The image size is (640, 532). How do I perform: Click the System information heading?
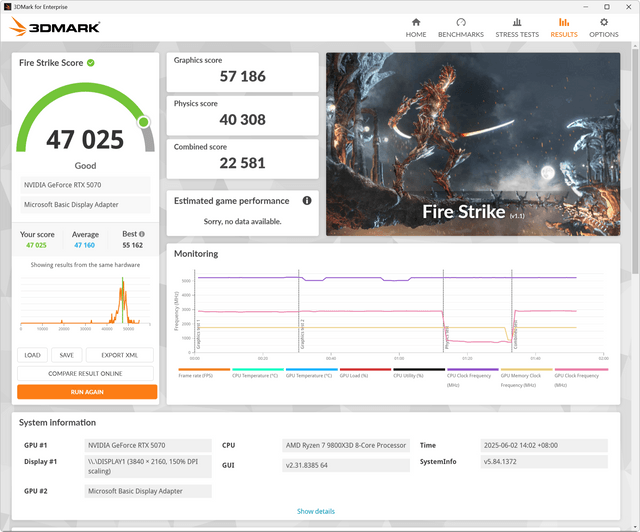click(58, 423)
